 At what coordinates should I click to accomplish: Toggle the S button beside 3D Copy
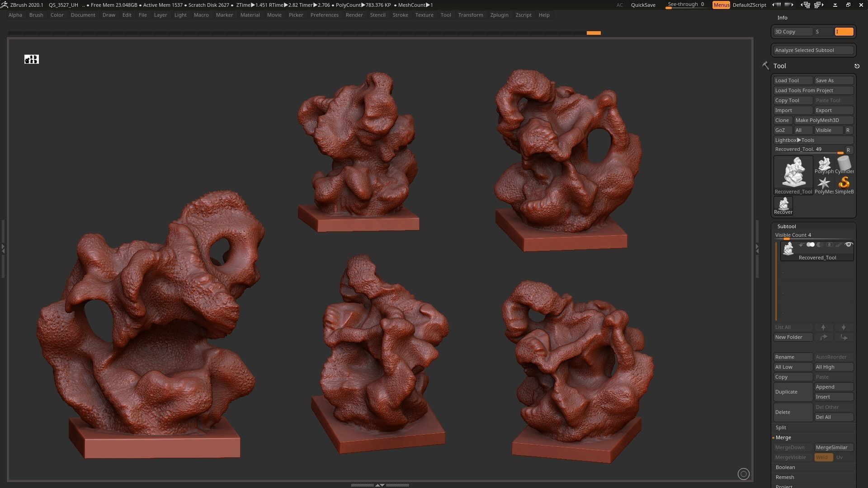pyautogui.click(x=824, y=32)
